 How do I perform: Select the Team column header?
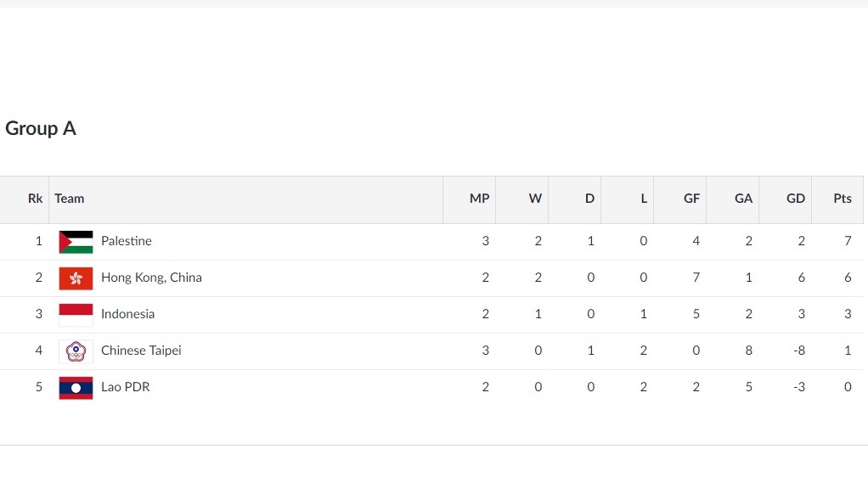point(69,199)
